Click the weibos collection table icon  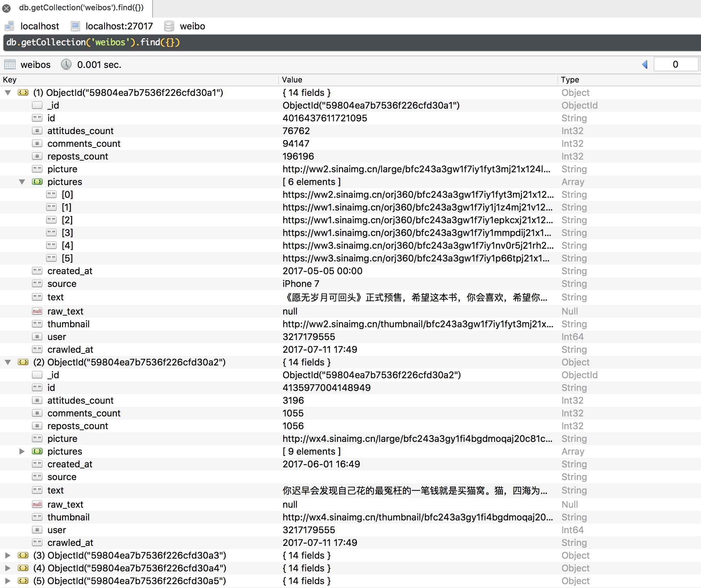point(10,65)
